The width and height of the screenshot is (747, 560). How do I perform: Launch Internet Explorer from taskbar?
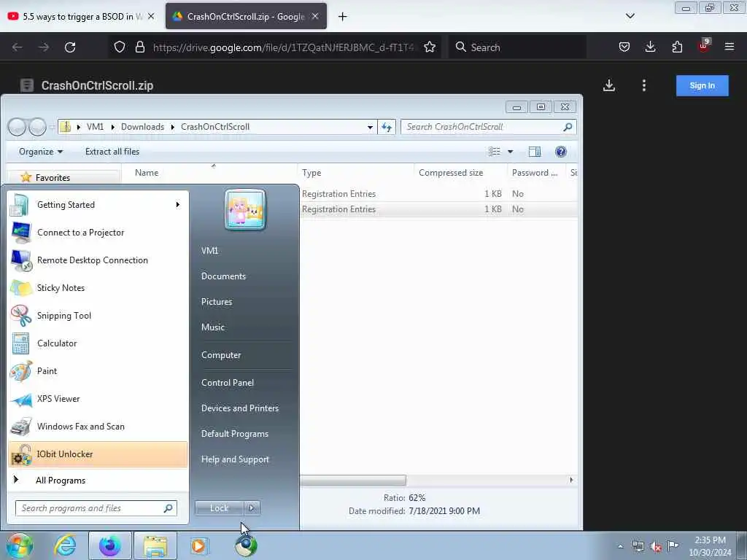tap(65, 545)
